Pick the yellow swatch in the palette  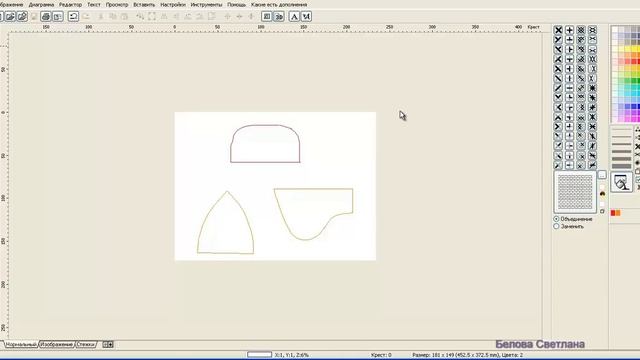point(634,49)
